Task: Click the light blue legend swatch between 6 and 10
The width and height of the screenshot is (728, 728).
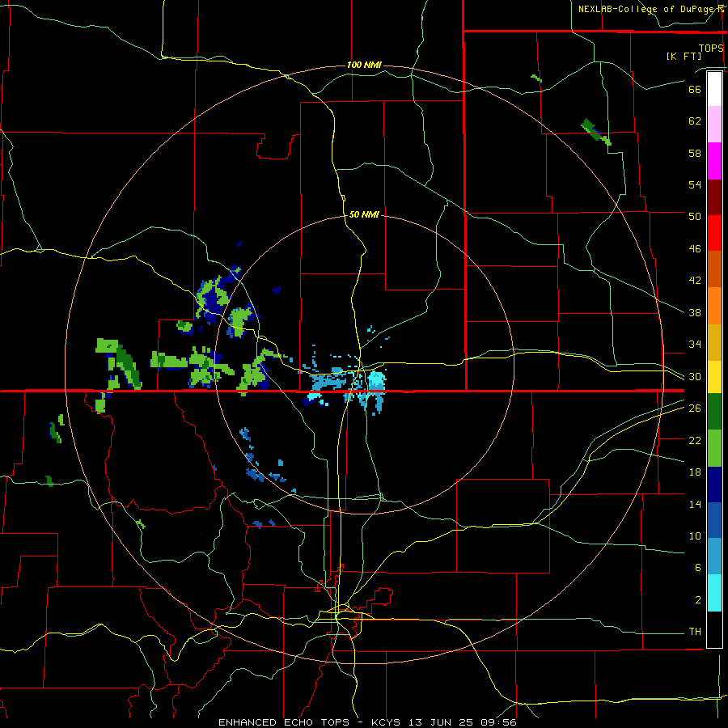Action: pos(714,557)
